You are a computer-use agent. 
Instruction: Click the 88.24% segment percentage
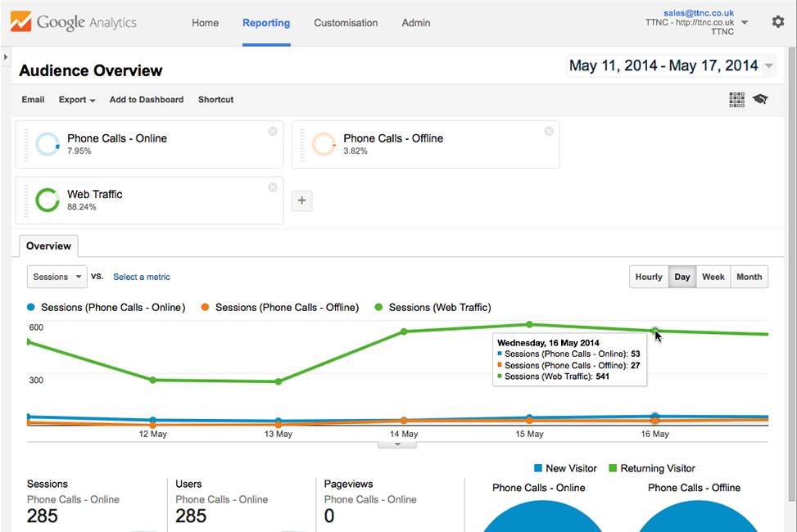click(x=82, y=207)
